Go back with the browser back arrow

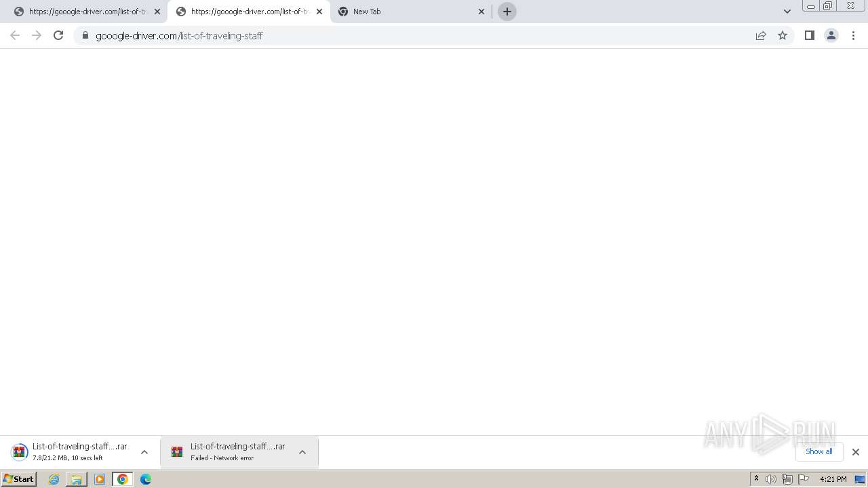coord(15,35)
